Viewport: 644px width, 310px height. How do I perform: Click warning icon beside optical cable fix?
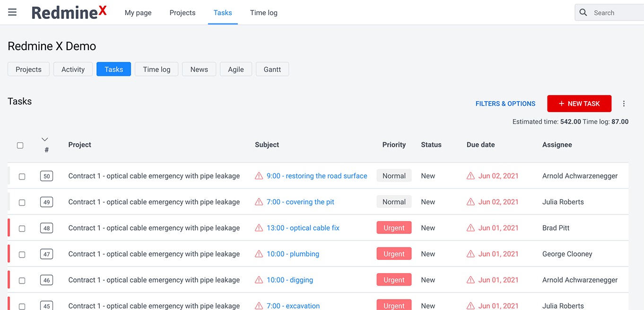pyautogui.click(x=259, y=228)
